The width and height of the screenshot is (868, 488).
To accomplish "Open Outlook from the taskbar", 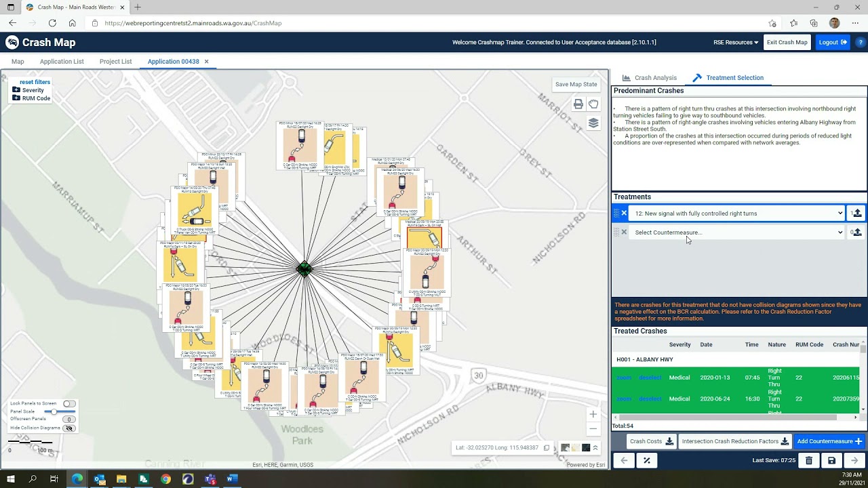I will (x=99, y=479).
